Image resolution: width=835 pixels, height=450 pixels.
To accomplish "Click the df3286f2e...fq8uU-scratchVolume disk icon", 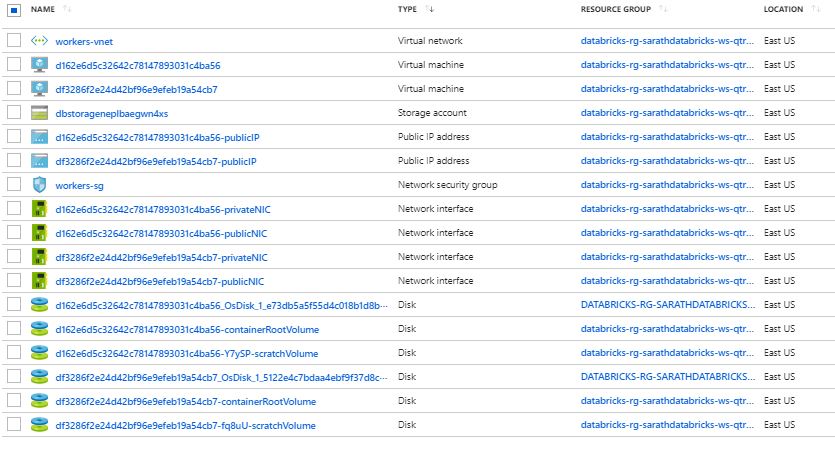I will (40, 425).
